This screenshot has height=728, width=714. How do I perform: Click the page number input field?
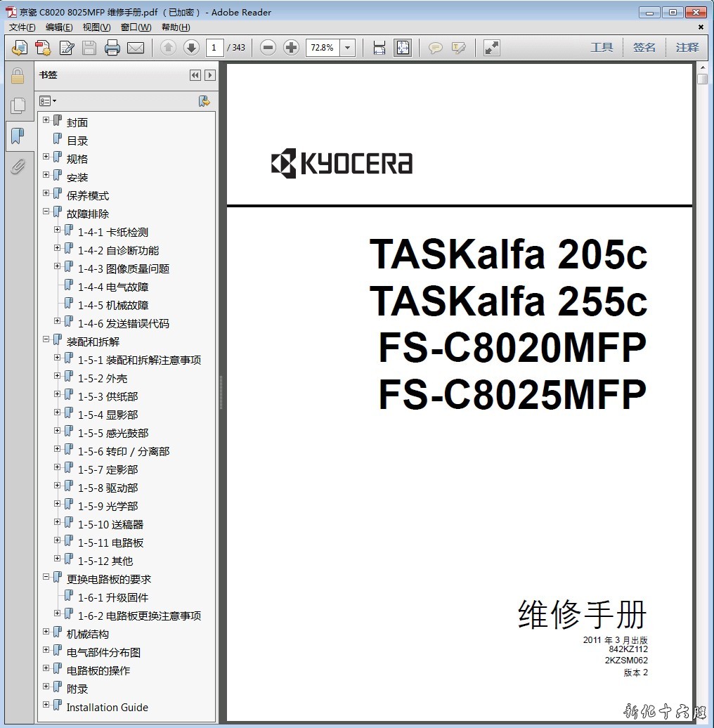click(215, 48)
